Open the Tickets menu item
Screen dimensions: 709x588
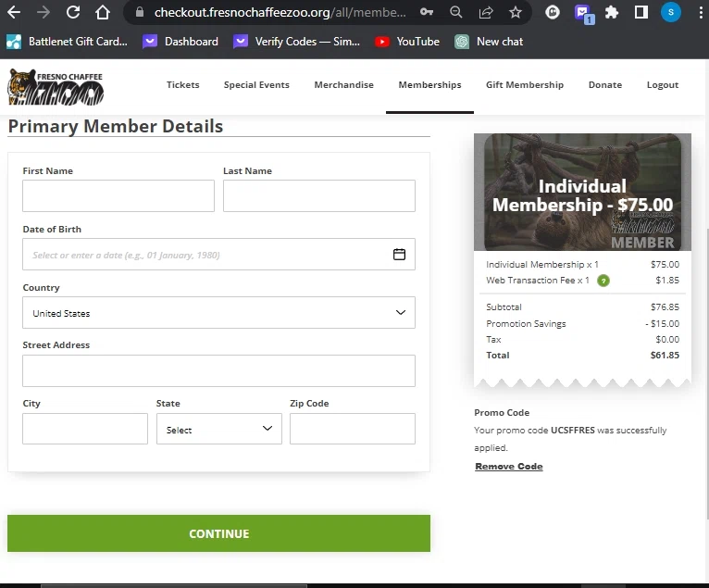tap(182, 85)
